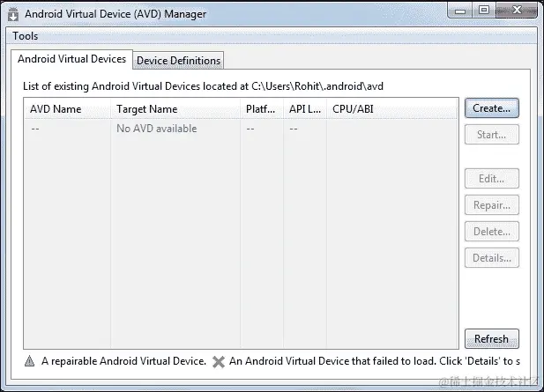Maximize the AVD Manager window
544x392 pixels.
pyautogui.click(x=484, y=11)
